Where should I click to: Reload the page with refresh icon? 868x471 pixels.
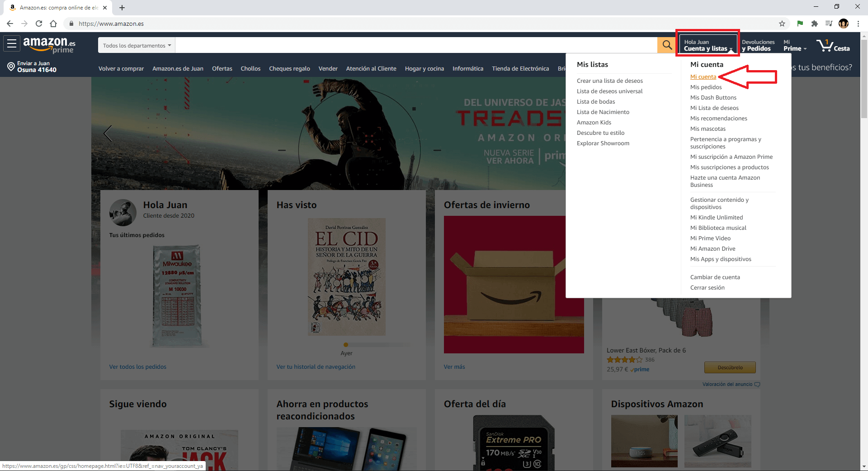39,24
